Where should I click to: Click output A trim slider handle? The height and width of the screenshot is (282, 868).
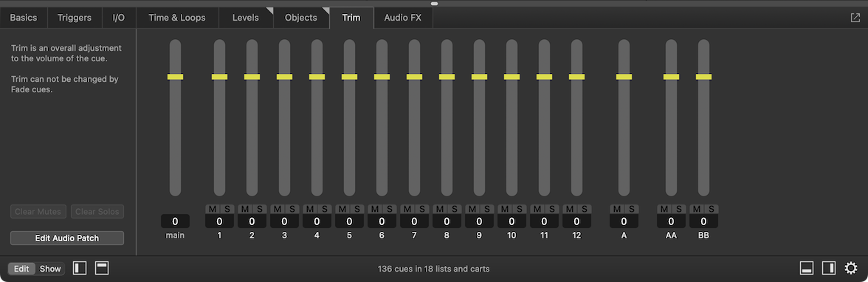[x=624, y=77]
